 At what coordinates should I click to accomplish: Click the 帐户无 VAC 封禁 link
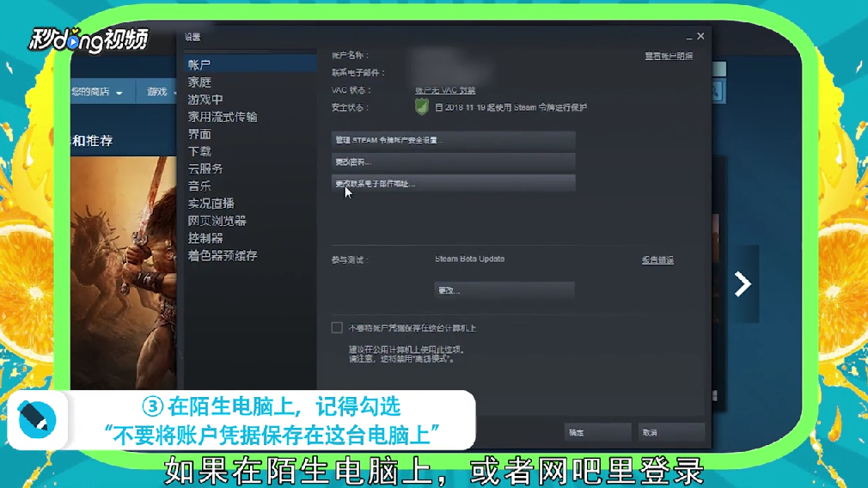coord(446,90)
